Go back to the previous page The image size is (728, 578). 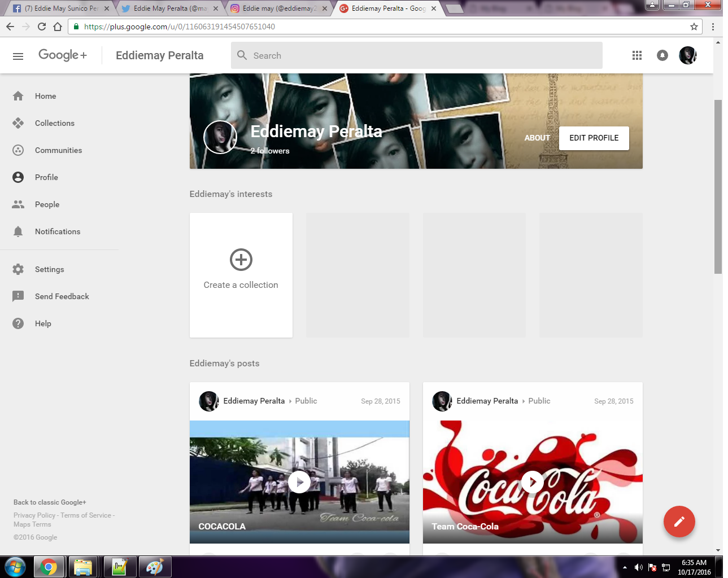point(10,27)
